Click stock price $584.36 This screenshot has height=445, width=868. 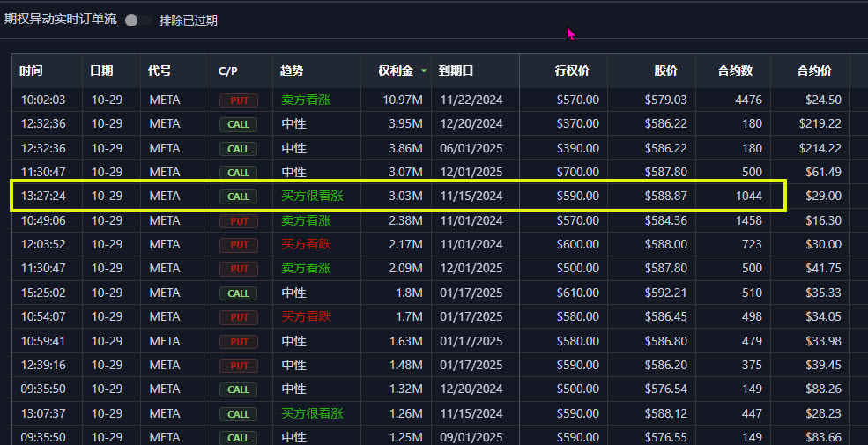(666, 220)
